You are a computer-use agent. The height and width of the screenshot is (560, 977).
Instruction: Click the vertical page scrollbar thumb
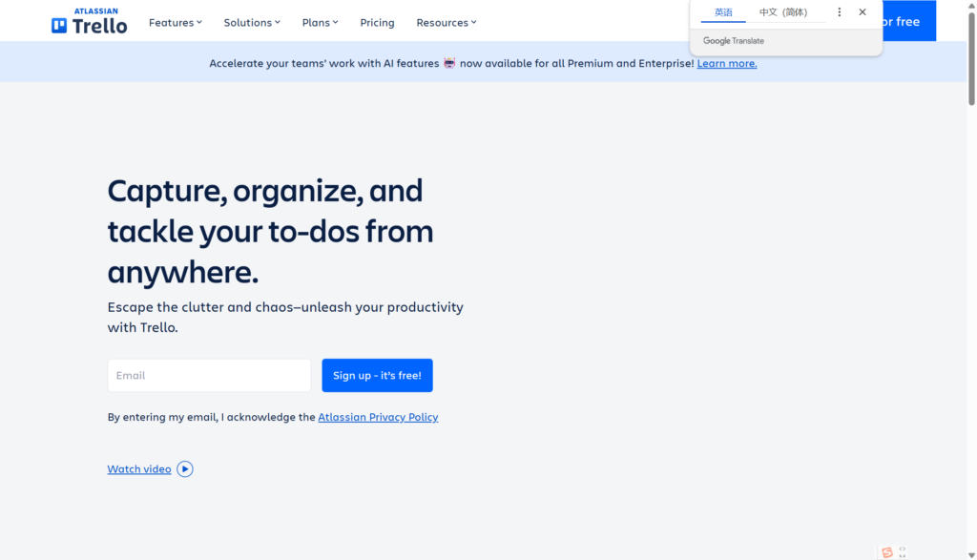click(x=971, y=57)
